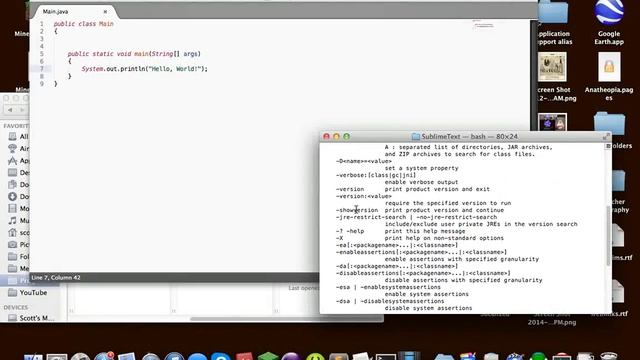The width and height of the screenshot is (640, 360).
Task: Toggle Terminal full screen arrows icon
Action: (x=606, y=137)
